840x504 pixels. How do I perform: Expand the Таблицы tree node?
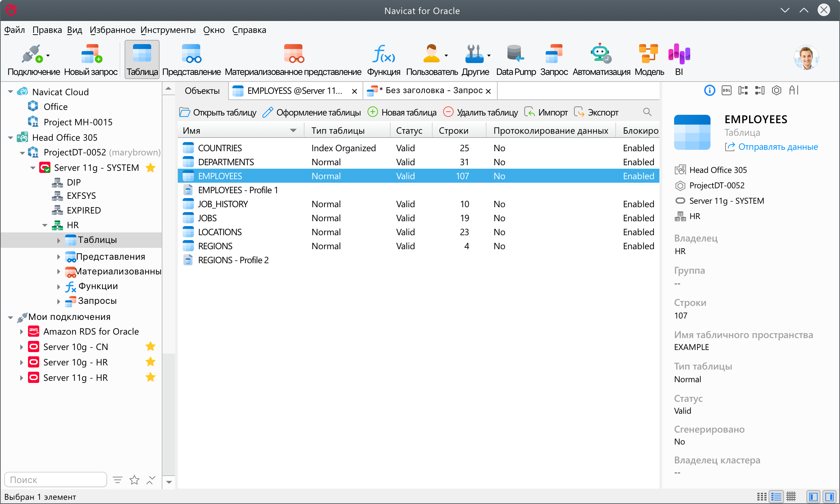point(58,240)
